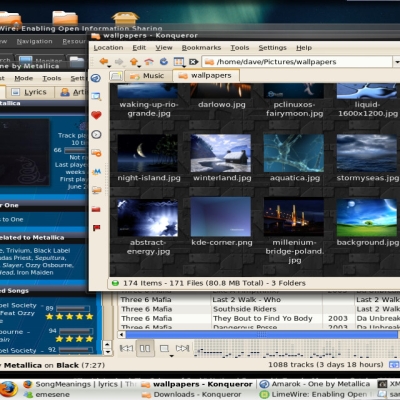Open the orange home folder sidebar panel

click(96, 153)
